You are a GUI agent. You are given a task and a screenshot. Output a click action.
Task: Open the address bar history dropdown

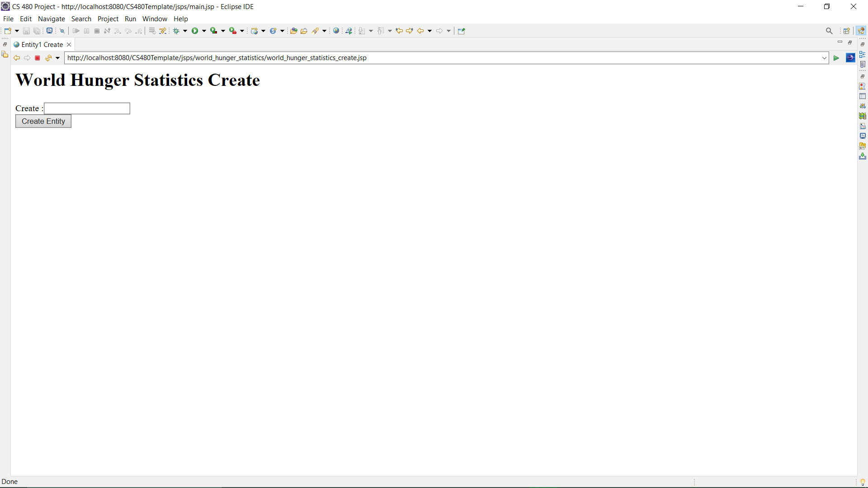(824, 58)
